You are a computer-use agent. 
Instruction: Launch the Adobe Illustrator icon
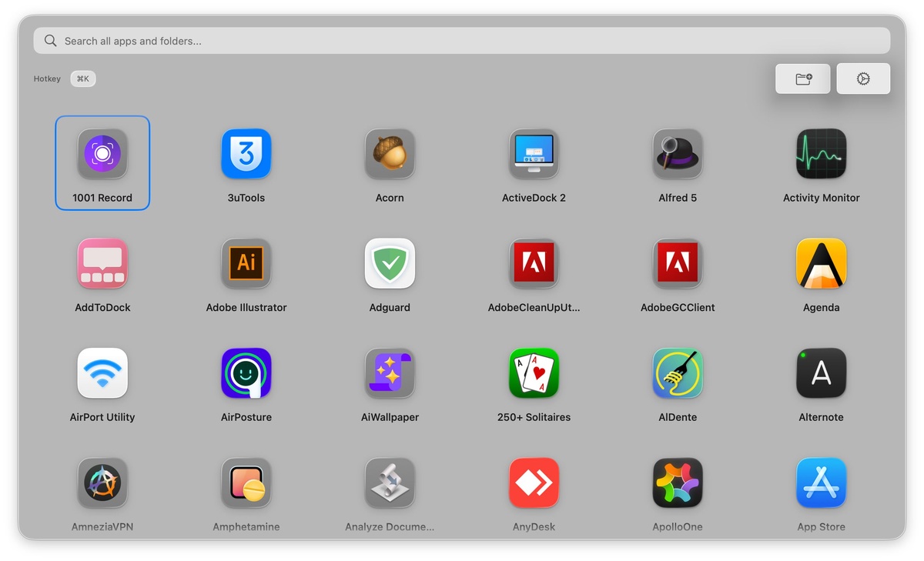[x=246, y=264]
